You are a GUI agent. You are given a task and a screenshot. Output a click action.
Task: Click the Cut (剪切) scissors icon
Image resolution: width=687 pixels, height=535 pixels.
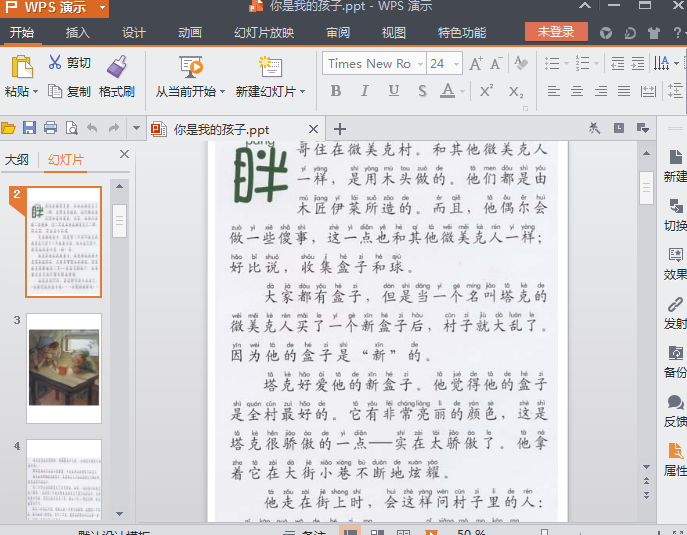point(55,63)
